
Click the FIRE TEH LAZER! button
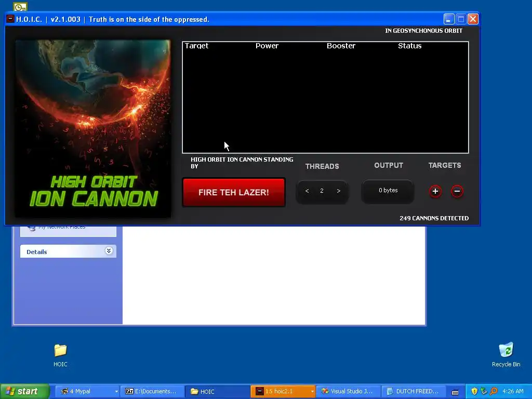pyautogui.click(x=233, y=192)
